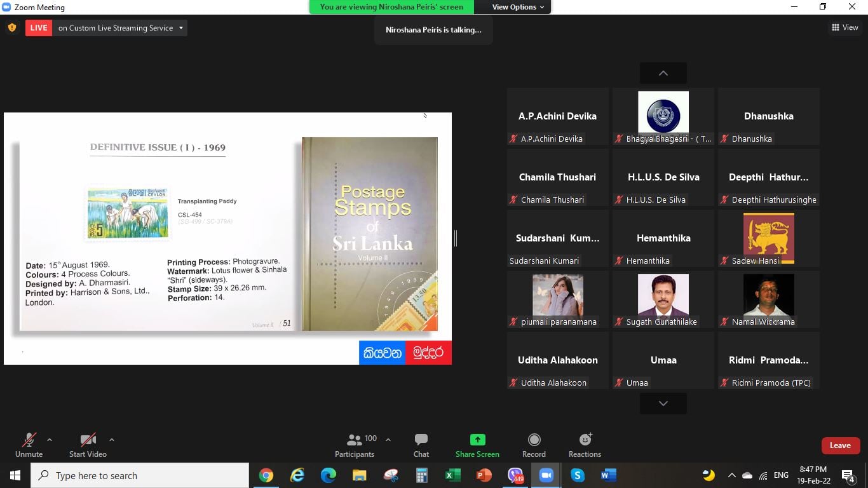Screen dimensions: 868x488
Task: Select Namal Wickrama's video tile
Action: point(769,300)
